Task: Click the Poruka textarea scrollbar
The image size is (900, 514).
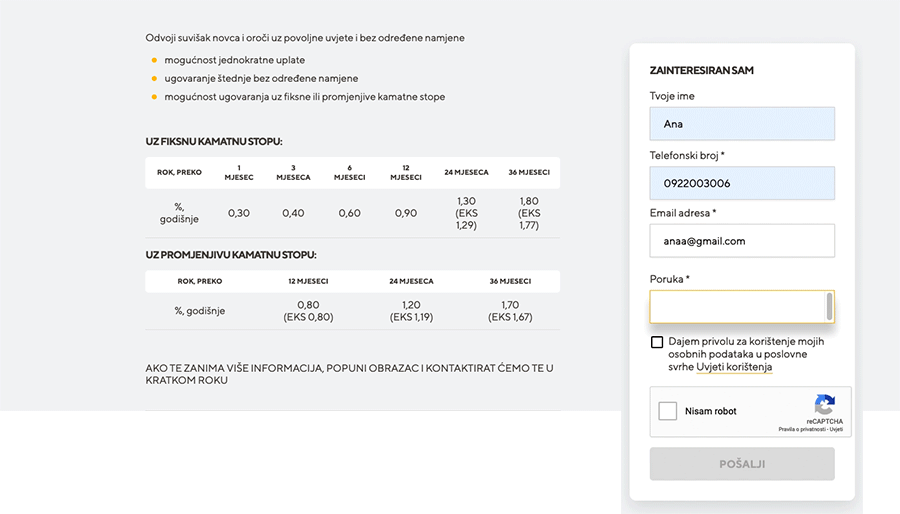Action: pos(829,307)
